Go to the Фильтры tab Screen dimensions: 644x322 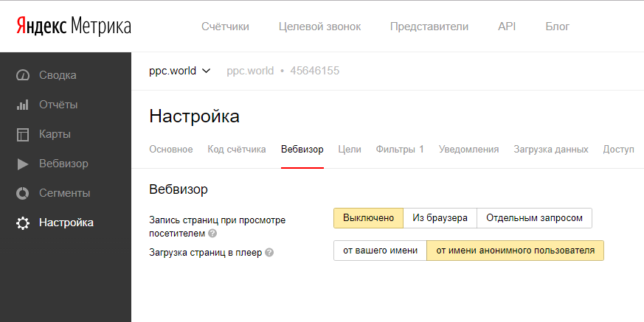399,150
